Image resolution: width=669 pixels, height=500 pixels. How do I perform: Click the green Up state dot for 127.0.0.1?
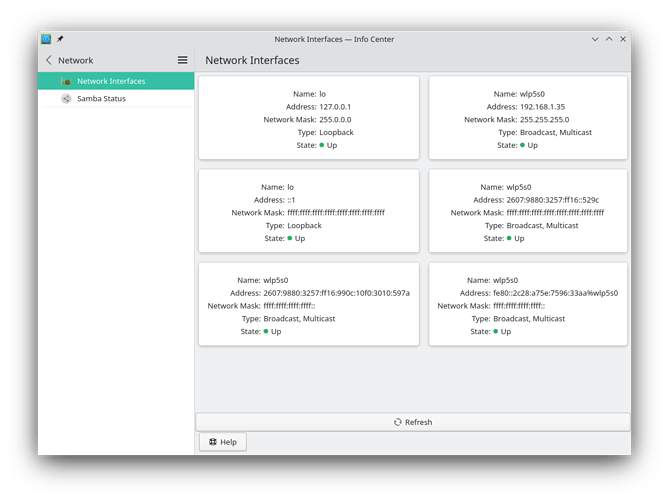(x=322, y=145)
